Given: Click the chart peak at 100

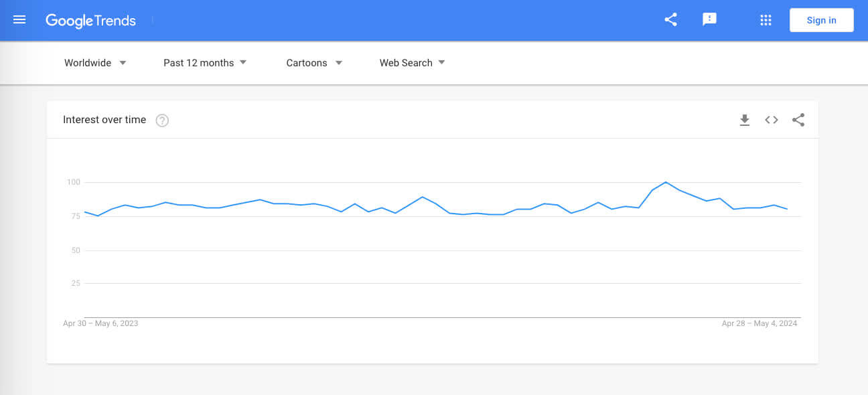Looking at the screenshot, I should pyautogui.click(x=665, y=182).
